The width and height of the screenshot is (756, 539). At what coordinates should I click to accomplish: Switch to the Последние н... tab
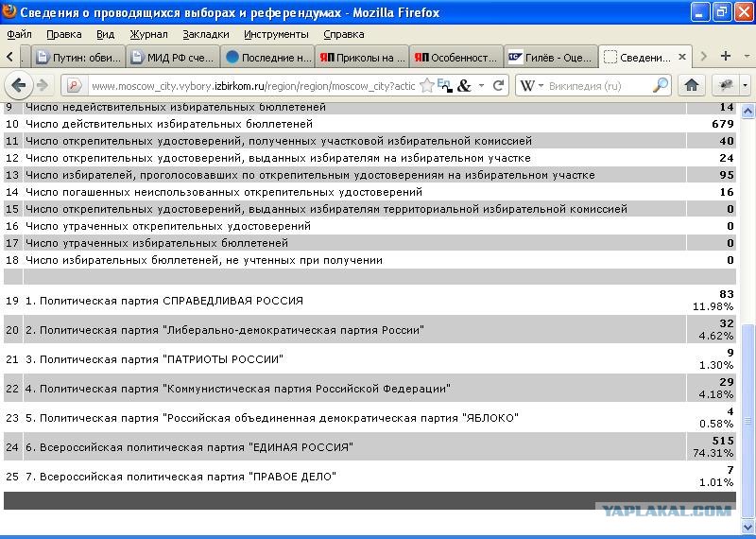tap(267, 58)
